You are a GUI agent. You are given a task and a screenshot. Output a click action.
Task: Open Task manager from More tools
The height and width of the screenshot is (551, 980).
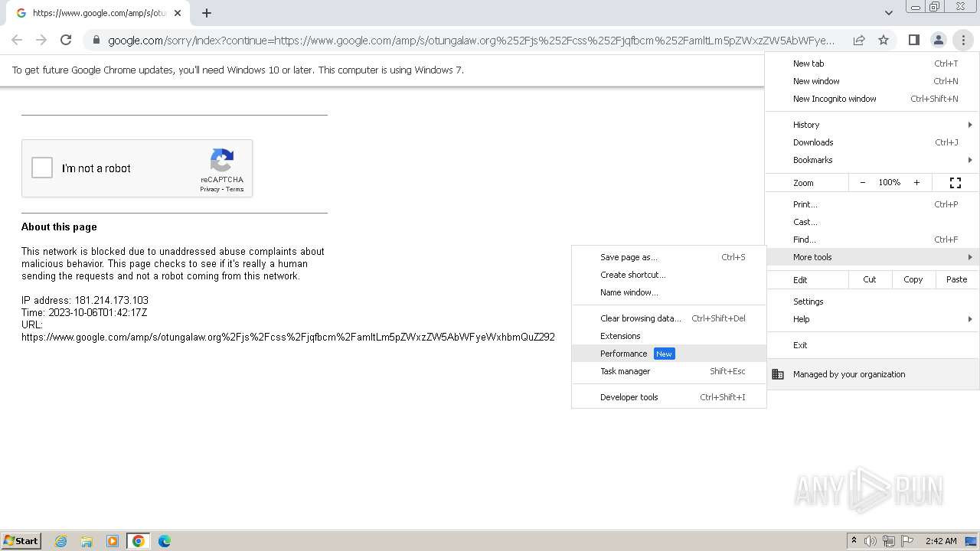(668, 371)
